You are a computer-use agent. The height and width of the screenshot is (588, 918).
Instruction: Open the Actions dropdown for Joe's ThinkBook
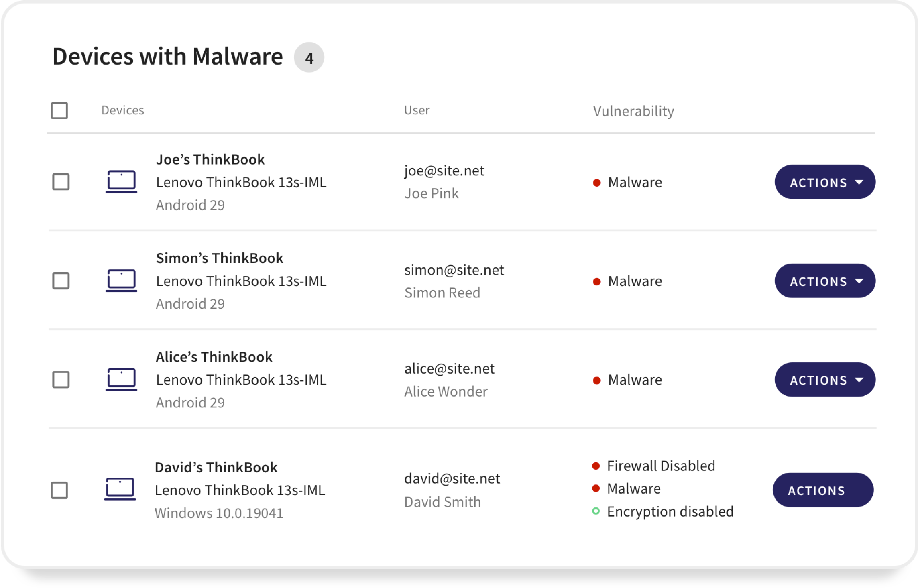824,182
